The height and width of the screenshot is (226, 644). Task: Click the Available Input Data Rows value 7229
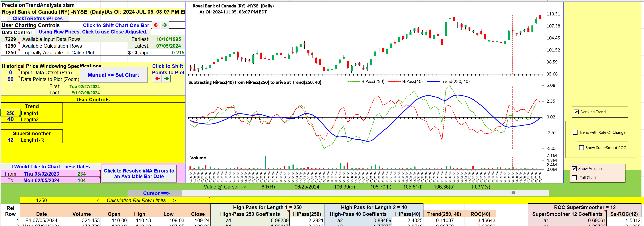pyautogui.click(x=10, y=39)
